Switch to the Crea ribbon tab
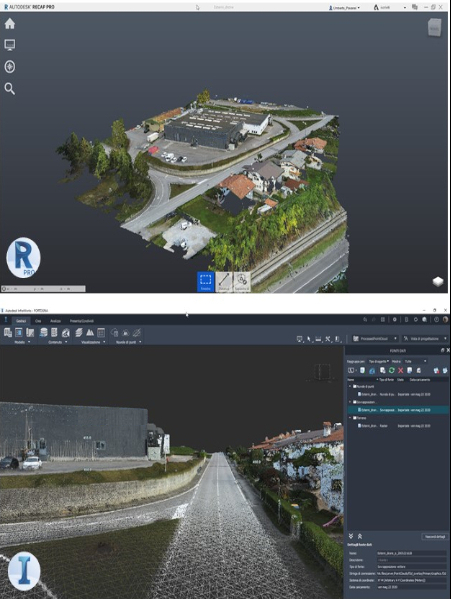This screenshot has height=599, width=451. coord(38,321)
